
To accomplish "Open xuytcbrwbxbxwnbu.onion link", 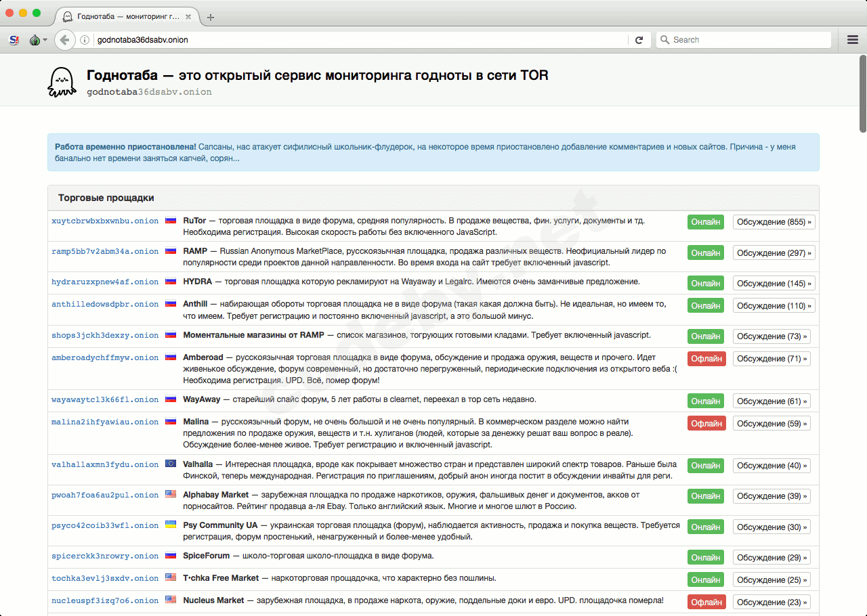I will (x=105, y=221).
